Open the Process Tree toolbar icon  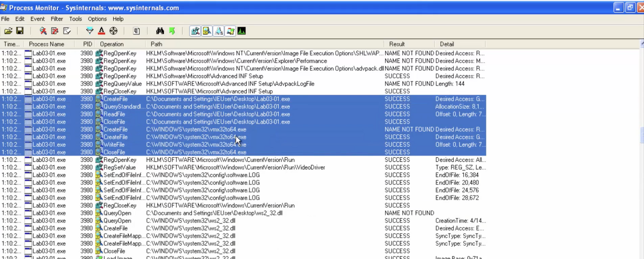pos(136,31)
